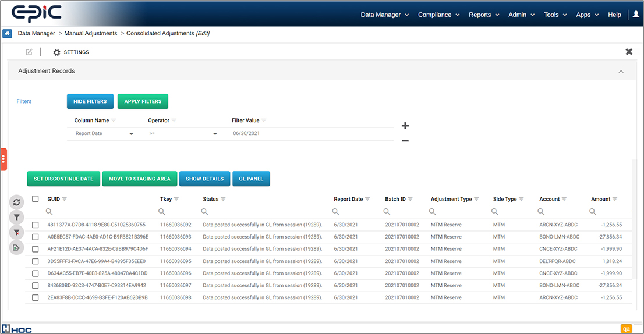
Task: Open the >= operator dropdown
Action: (183, 133)
